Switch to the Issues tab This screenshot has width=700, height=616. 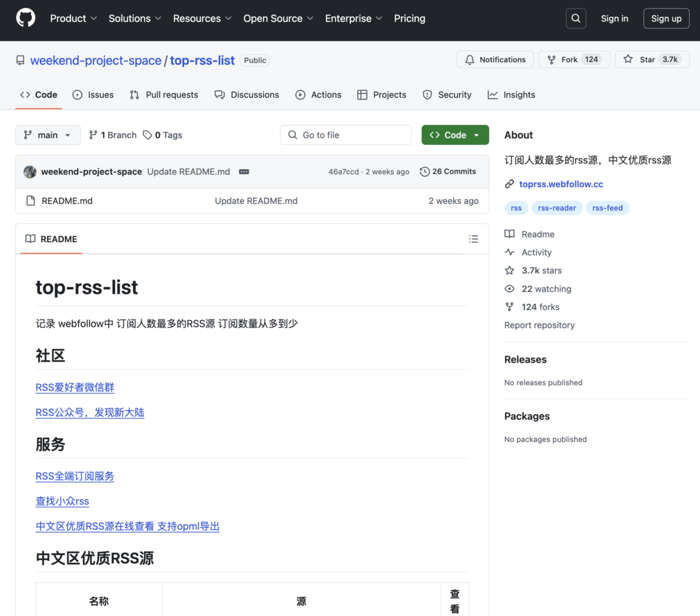pos(93,95)
